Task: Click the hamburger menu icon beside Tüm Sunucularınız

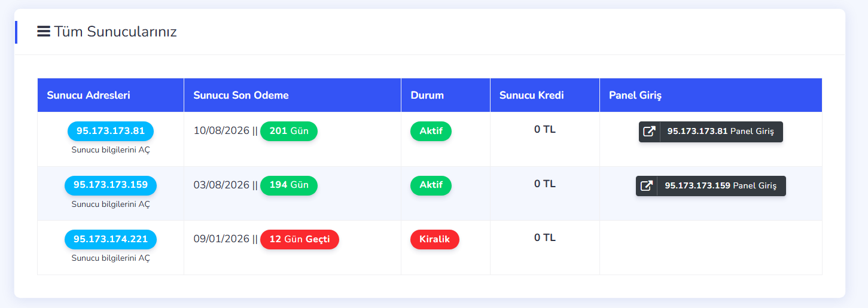Action: [x=44, y=32]
